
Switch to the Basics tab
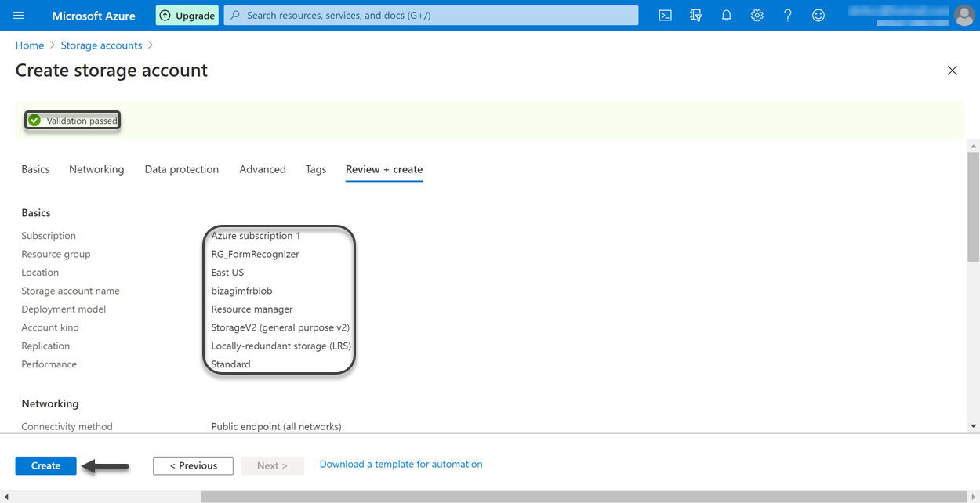(35, 169)
